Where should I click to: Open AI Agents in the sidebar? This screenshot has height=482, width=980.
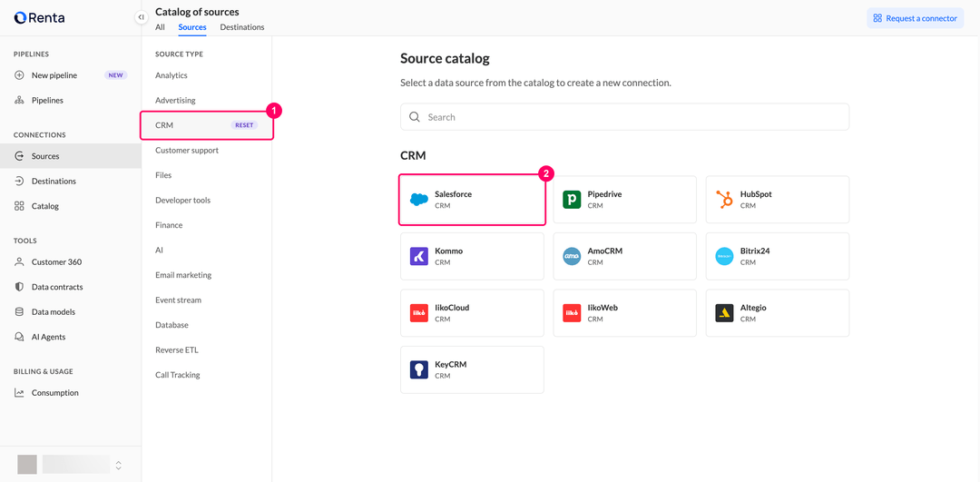(71, 337)
